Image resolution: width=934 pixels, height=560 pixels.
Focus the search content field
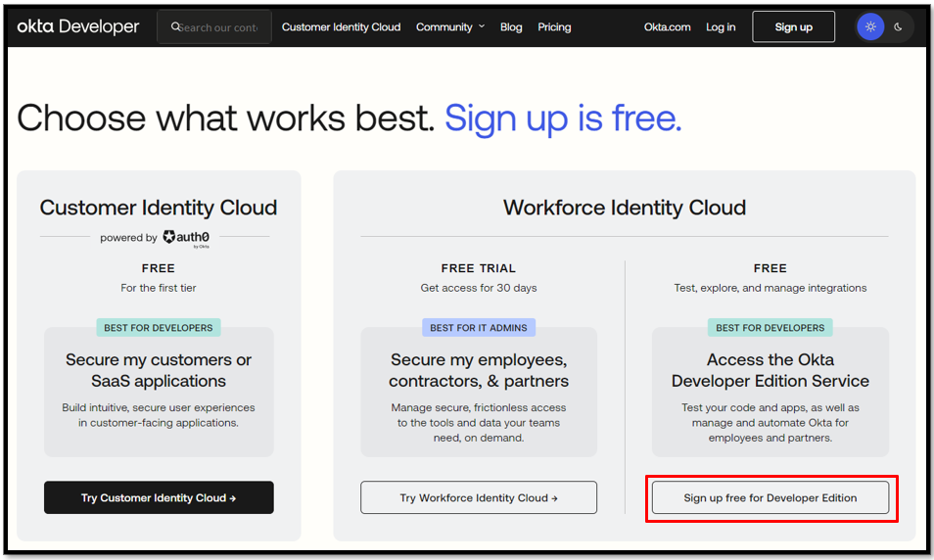pyautogui.click(x=214, y=26)
